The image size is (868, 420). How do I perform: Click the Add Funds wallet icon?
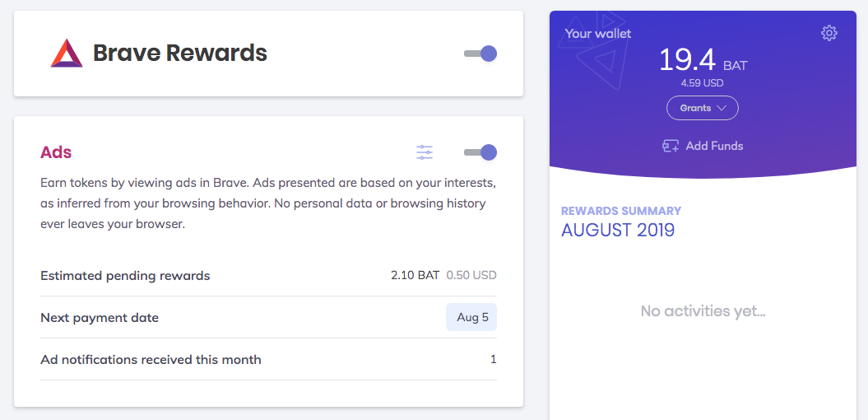click(671, 147)
